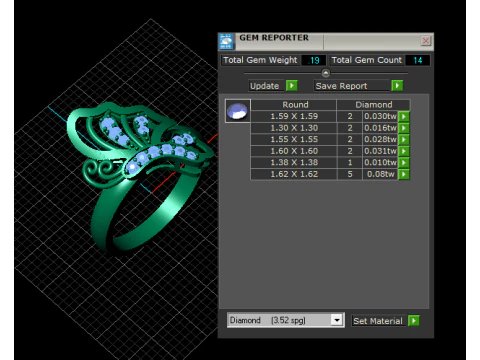
Task: Click the Total Gem Count value 14
Action: (417, 60)
